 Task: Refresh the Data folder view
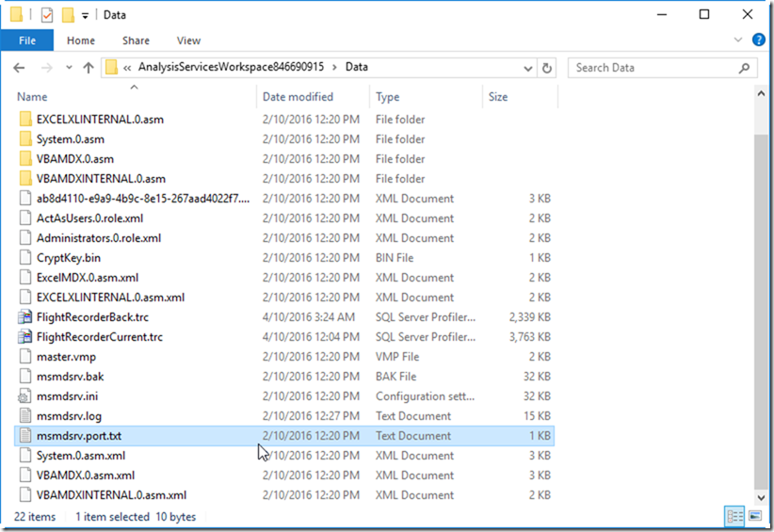(547, 68)
